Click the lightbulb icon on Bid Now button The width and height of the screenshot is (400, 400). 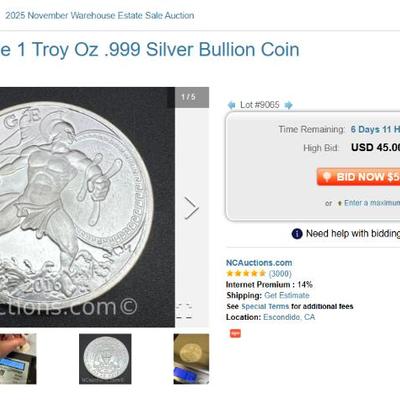click(327, 177)
